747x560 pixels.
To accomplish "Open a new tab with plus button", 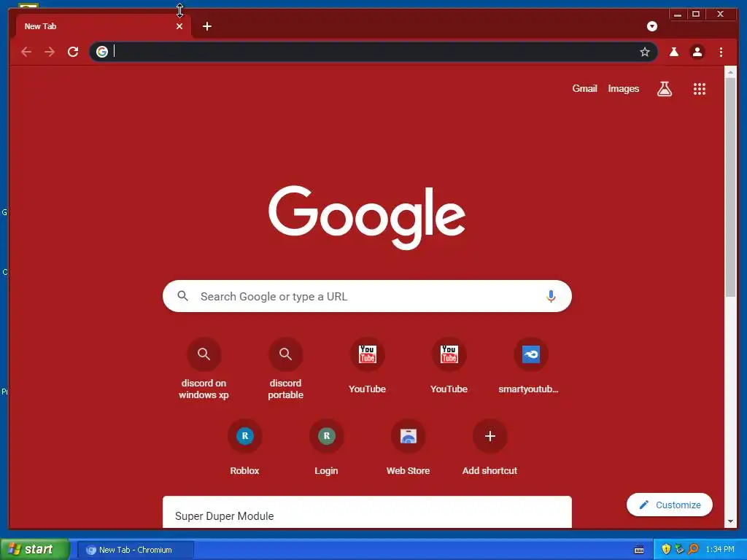I will [x=206, y=26].
